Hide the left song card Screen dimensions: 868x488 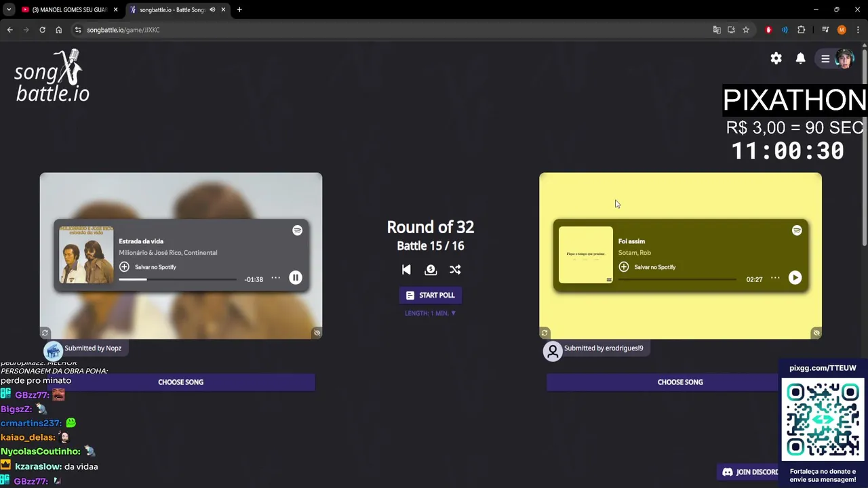coord(317,333)
